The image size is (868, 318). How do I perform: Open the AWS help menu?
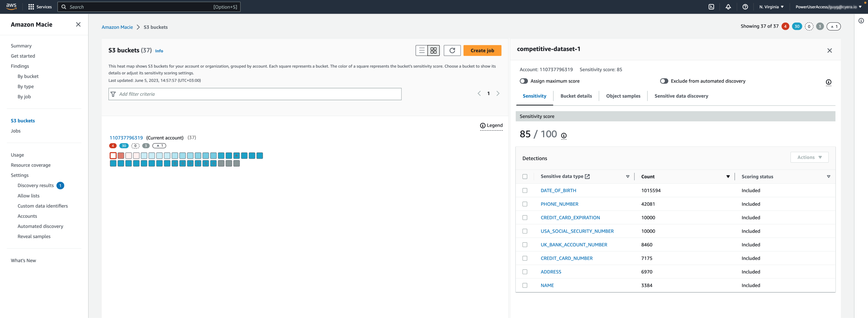tap(745, 7)
